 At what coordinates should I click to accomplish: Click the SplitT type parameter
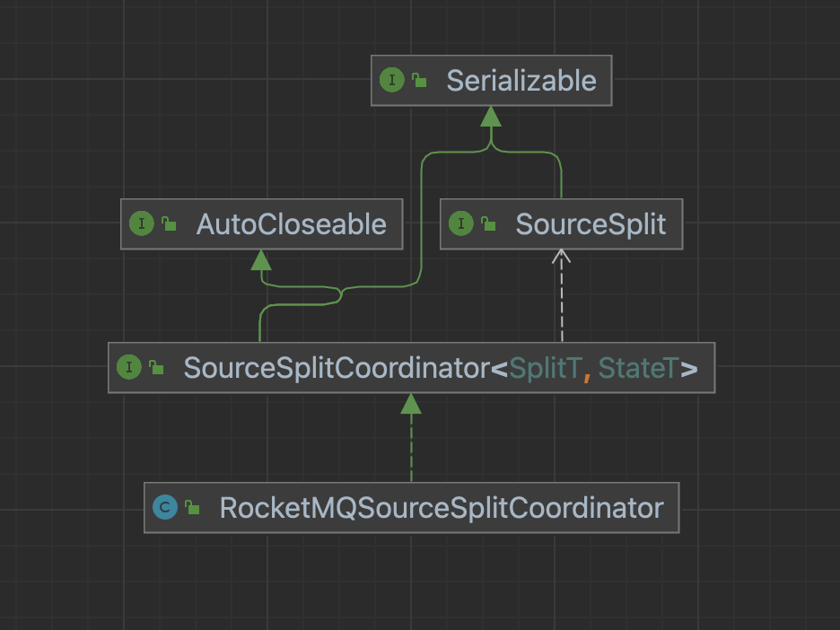pos(546,367)
